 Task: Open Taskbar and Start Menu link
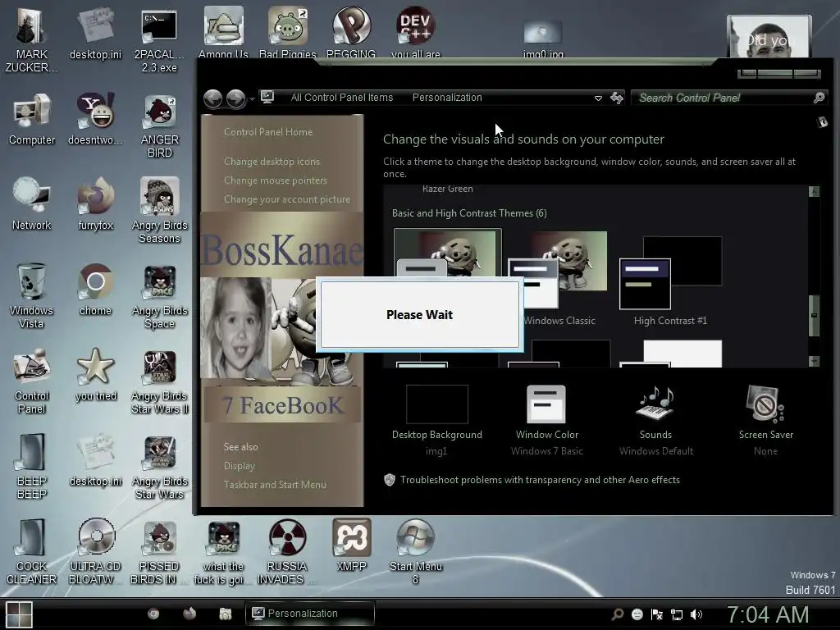(275, 485)
